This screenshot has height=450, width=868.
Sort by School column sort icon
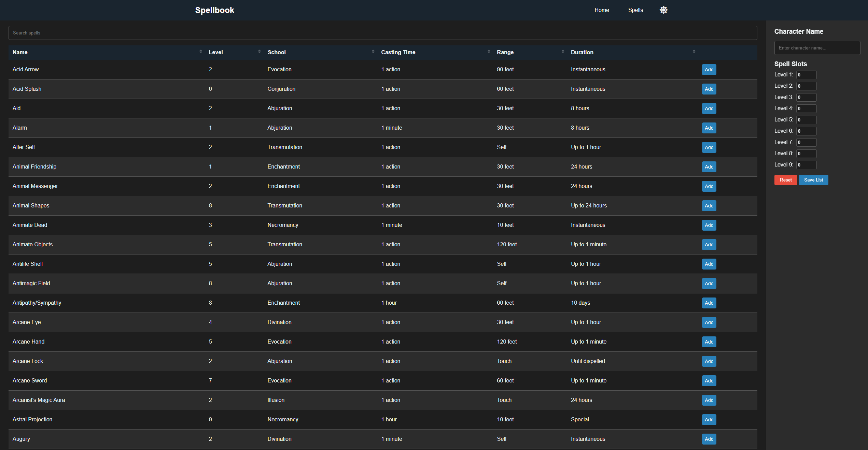[373, 52]
